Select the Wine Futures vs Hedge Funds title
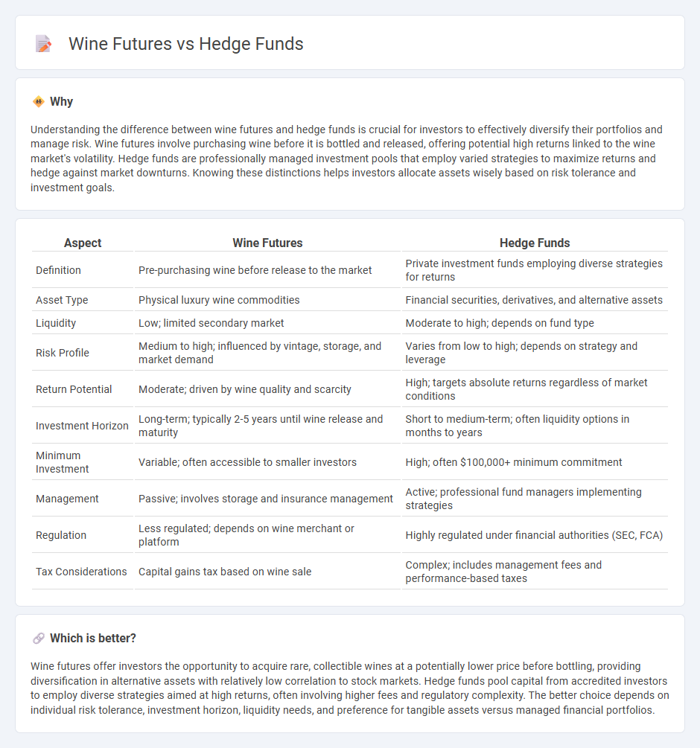Viewport: 700px width, 748px height. (x=185, y=44)
